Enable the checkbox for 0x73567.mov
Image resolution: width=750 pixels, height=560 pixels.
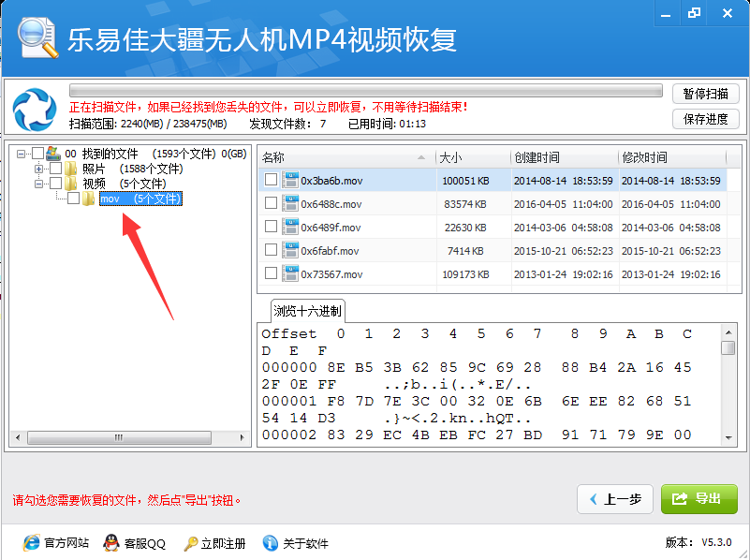point(270,273)
